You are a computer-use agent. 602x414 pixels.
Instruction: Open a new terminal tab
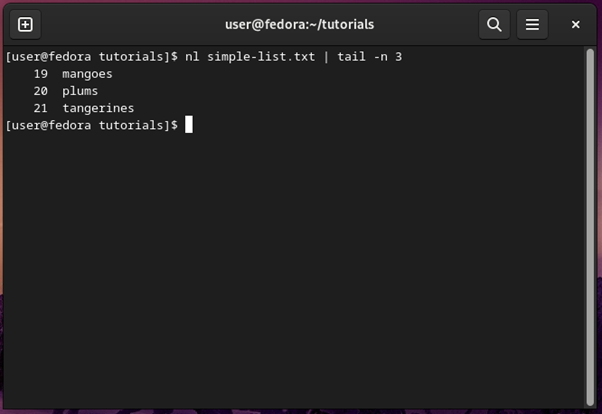tap(25, 24)
